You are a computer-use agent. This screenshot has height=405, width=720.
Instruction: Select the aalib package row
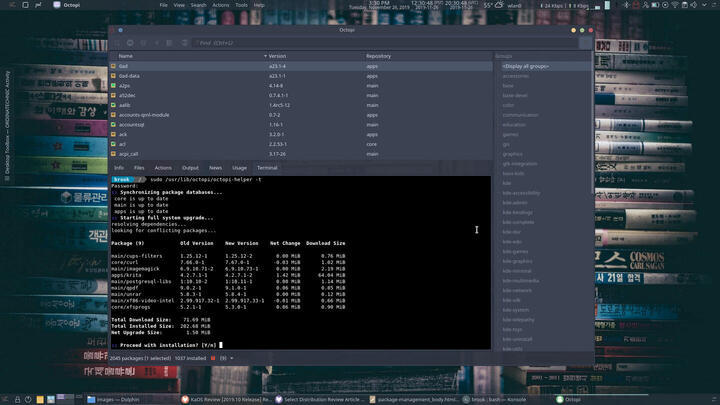click(301, 105)
